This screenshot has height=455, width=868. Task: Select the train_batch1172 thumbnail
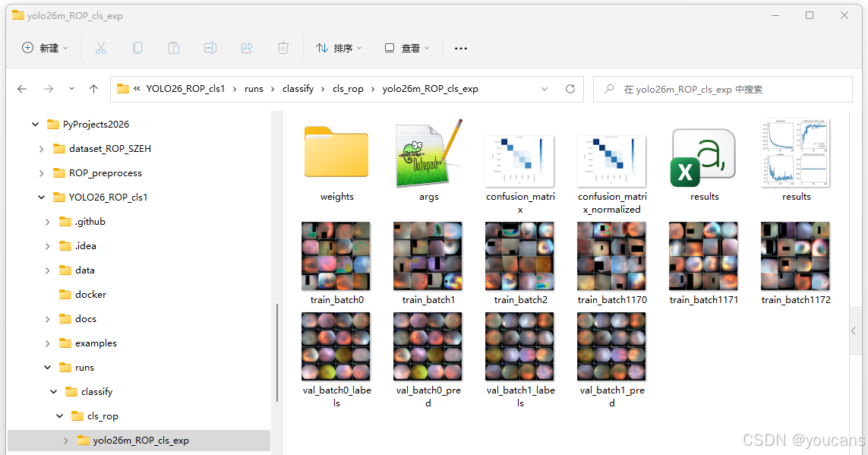click(796, 256)
